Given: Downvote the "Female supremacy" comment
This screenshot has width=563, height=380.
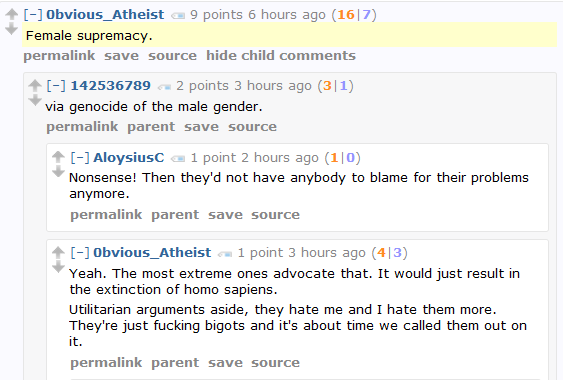Looking at the screenshot, I should click(x=11, y=29).
